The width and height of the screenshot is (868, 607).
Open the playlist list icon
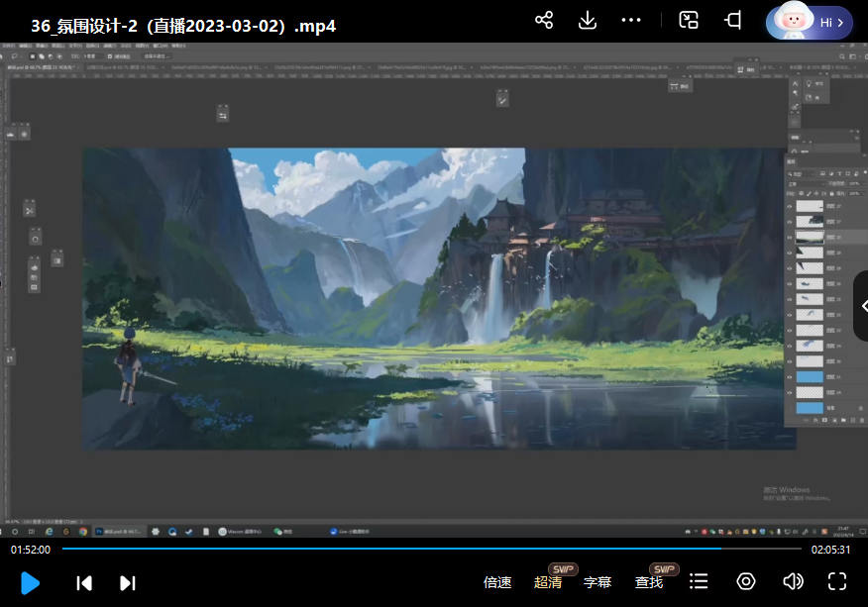pos(699,581)
